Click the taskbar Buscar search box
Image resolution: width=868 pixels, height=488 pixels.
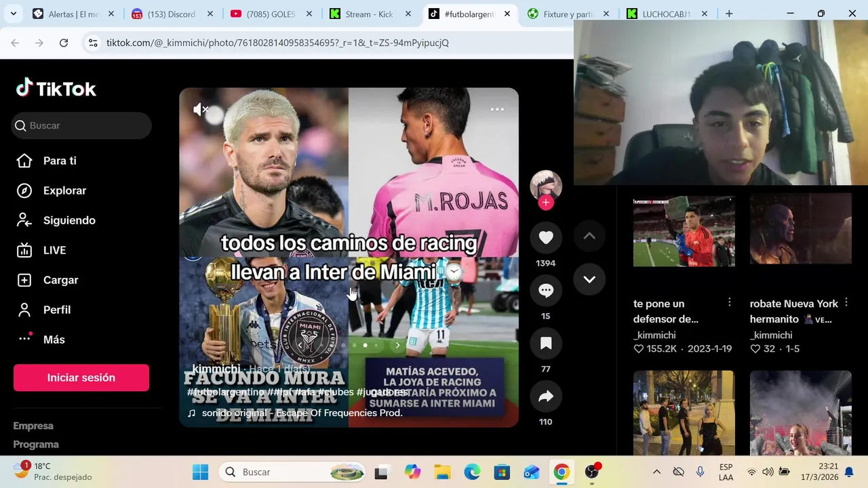[x=292, y=472]
